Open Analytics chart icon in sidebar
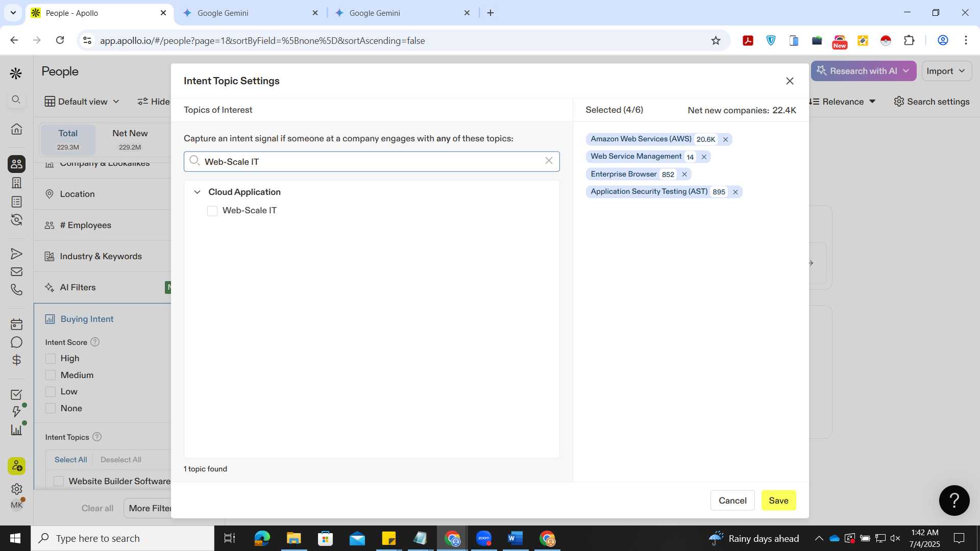980x551 pixels. tap(16, 430)
